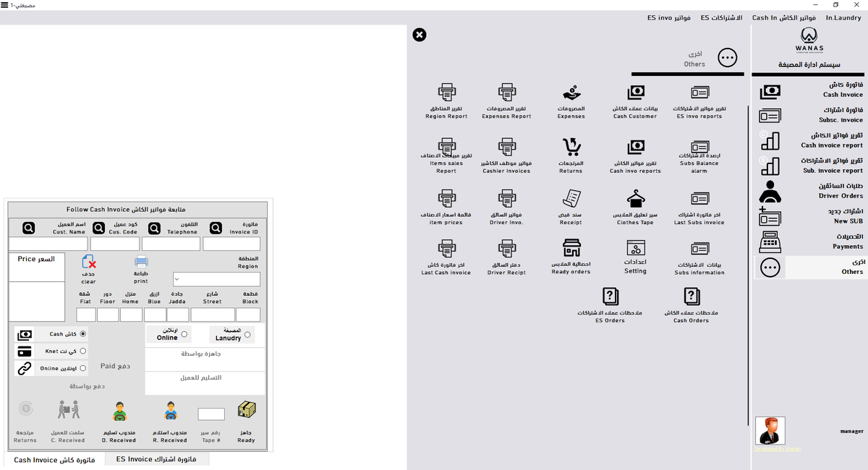868x470 pixels.
Task: Open the Subs information icon
Action: point(699,248)
